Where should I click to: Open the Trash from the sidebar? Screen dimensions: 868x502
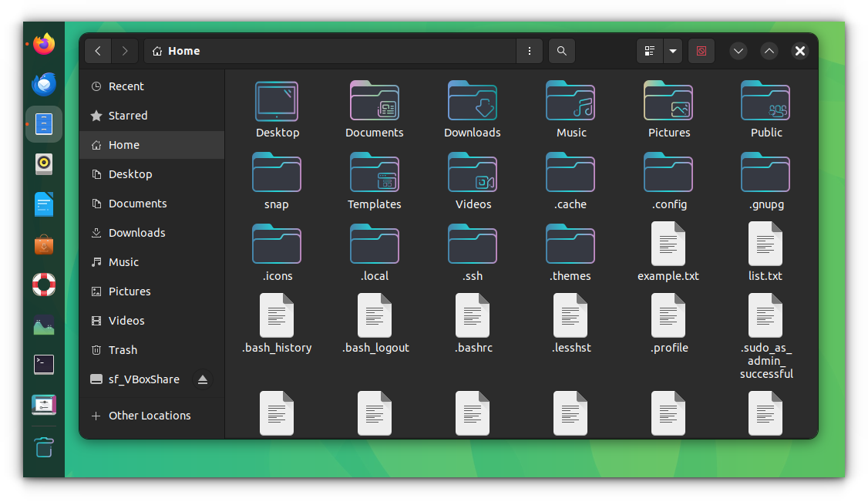click(123, 349)
